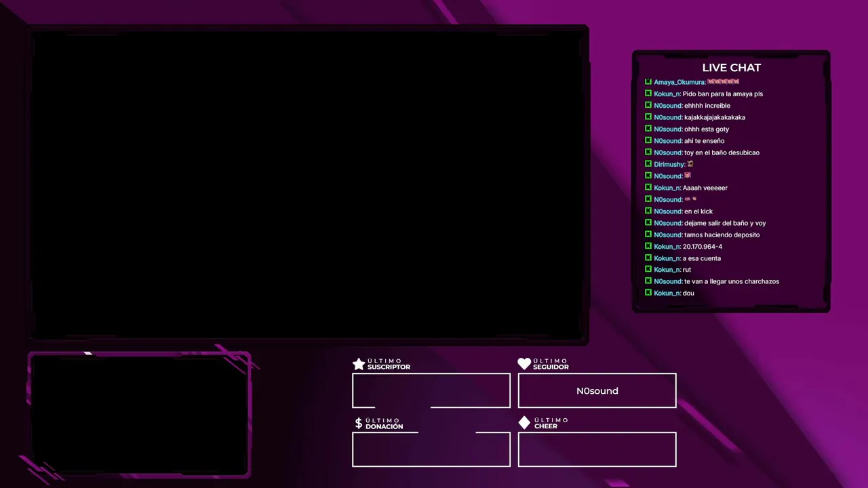Screen dimensions: 868x488
Task: Click the dollar icon beside Último Donación
Action: tap(359, 424)
